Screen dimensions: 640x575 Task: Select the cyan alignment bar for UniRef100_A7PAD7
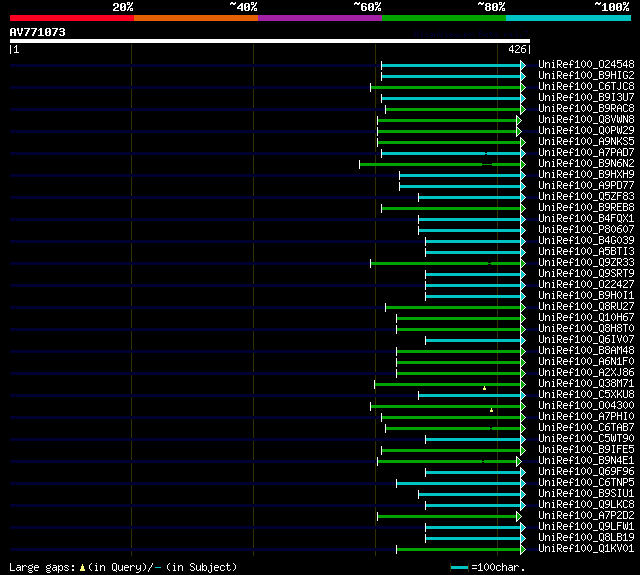(x=451, y=153)
